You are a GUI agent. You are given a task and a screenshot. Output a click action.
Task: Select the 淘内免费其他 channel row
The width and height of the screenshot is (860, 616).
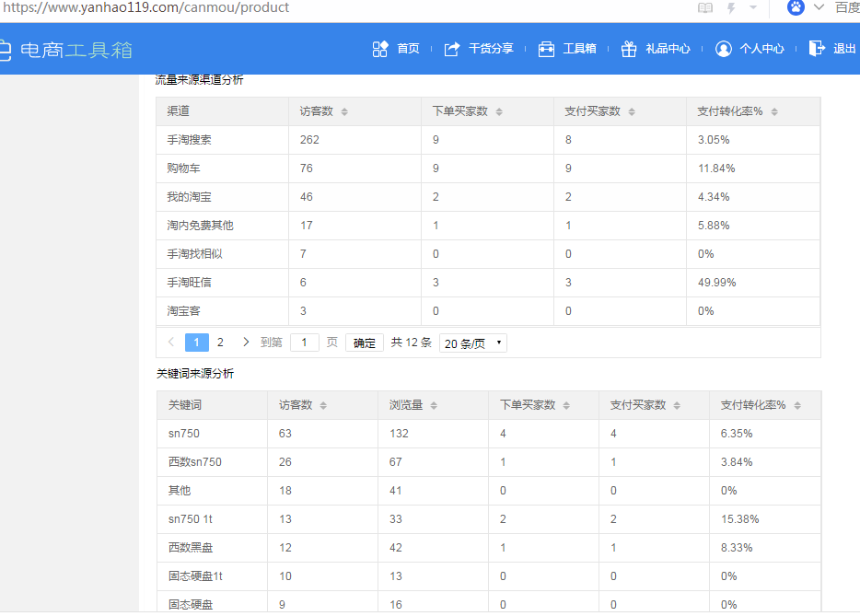(x=488, y=226)
